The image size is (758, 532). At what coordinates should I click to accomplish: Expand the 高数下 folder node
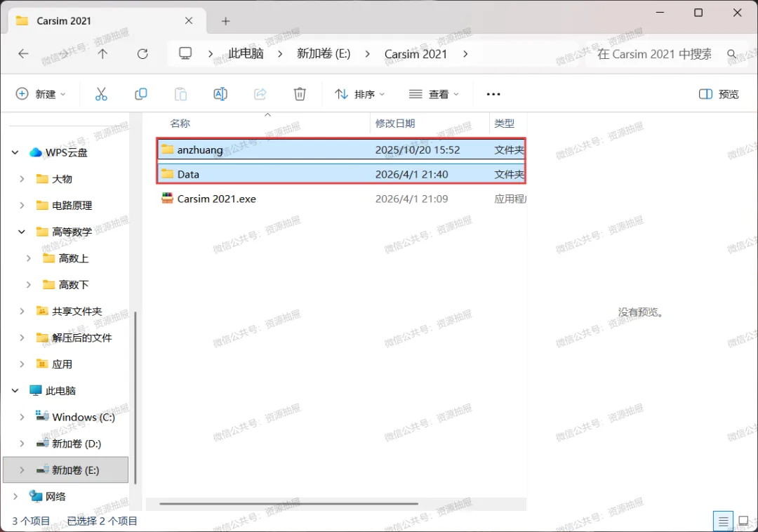[x=29, y=285]
